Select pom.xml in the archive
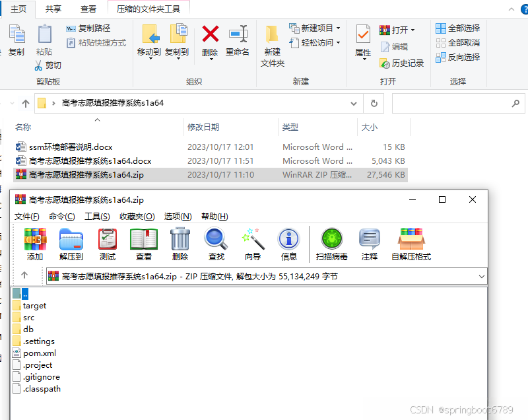Screen dimensions: 528x420 [x=34, y=353]
